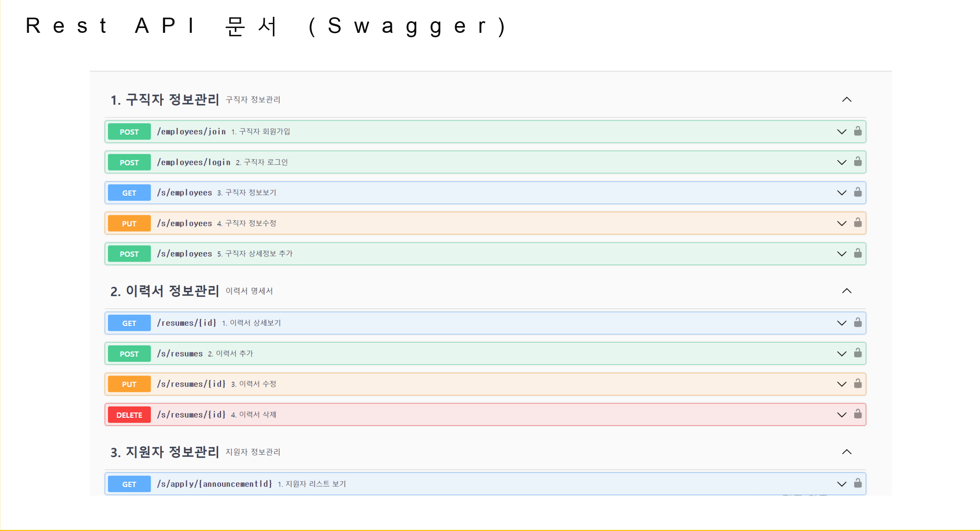Click lock icon on /employees/join row
The width and height of the screenshot is (980, 531).
coord(857,131)
